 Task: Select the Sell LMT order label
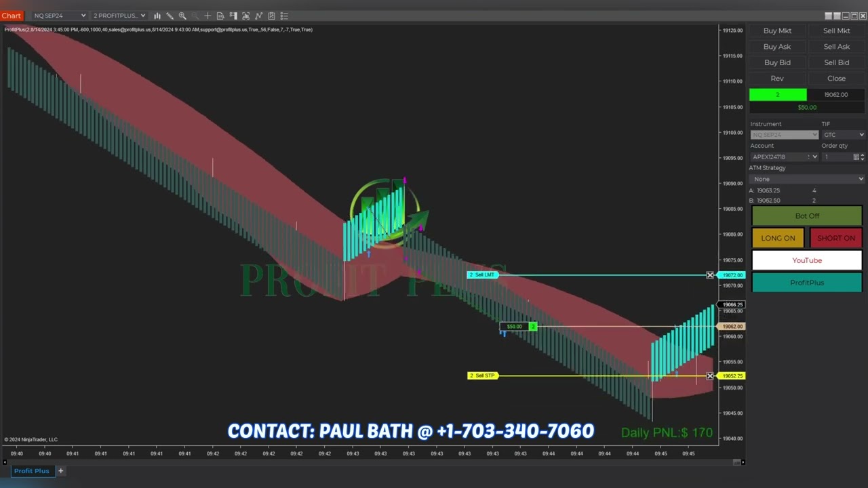(x=482, y=274)
